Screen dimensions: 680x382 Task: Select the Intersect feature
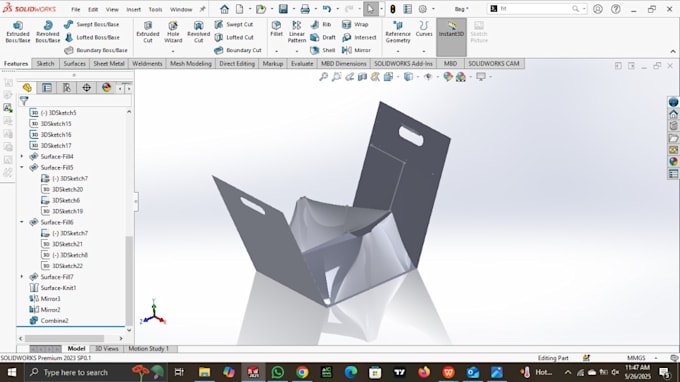359,38
